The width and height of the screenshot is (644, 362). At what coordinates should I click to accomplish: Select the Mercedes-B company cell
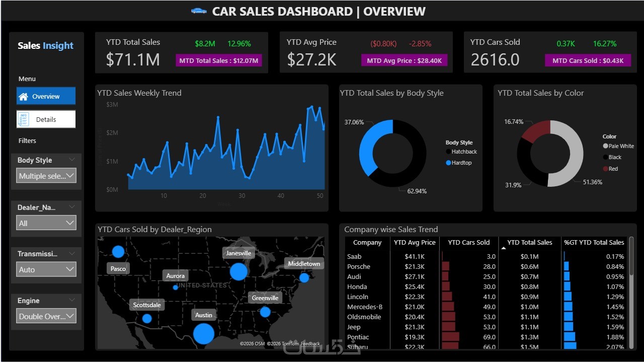coord(365,307)
